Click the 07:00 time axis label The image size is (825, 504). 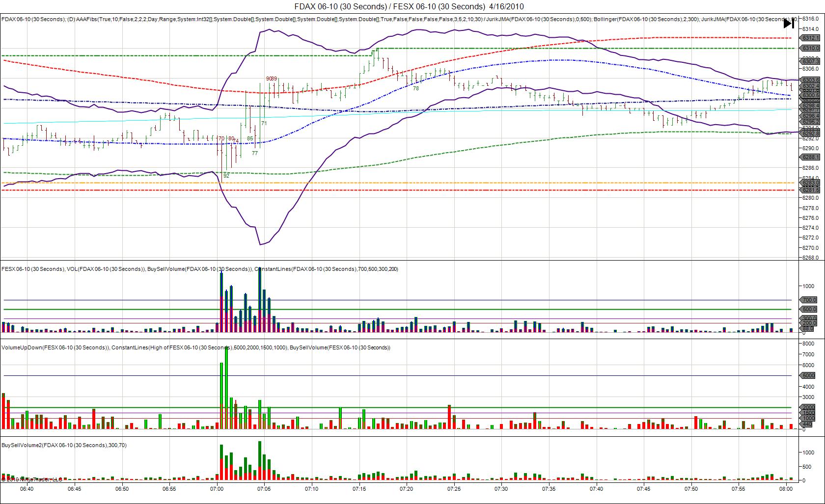coord(217,489)
